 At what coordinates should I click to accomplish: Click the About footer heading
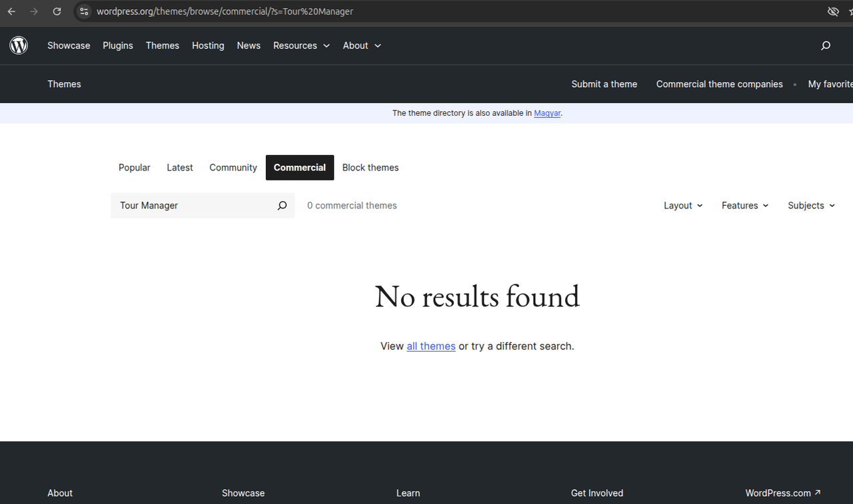click(60, 493)
